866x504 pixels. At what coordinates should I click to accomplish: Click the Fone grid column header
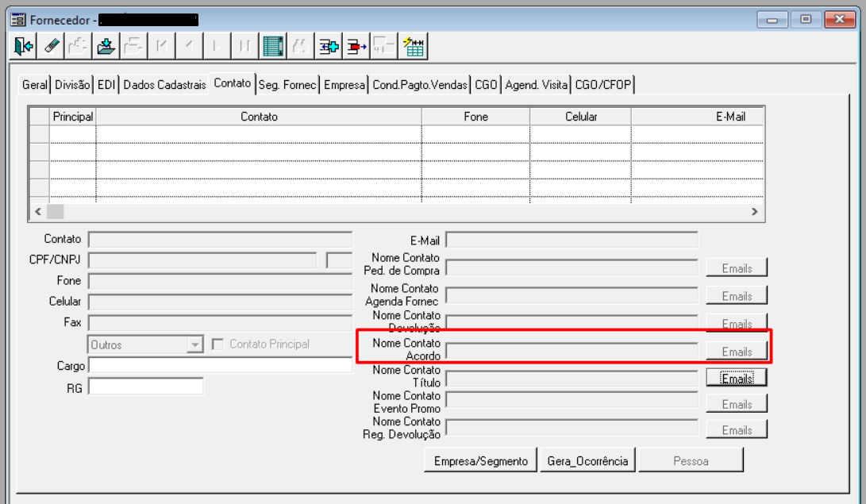(475, 117)
